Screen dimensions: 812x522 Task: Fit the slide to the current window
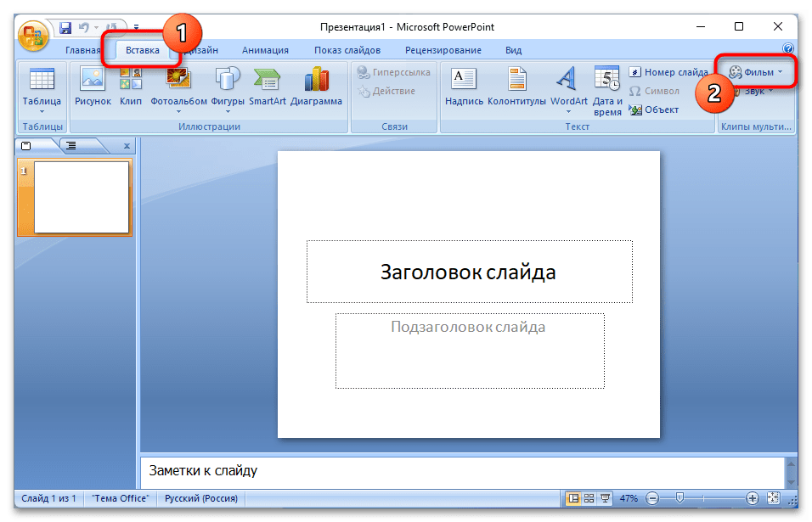pos(773,498)
